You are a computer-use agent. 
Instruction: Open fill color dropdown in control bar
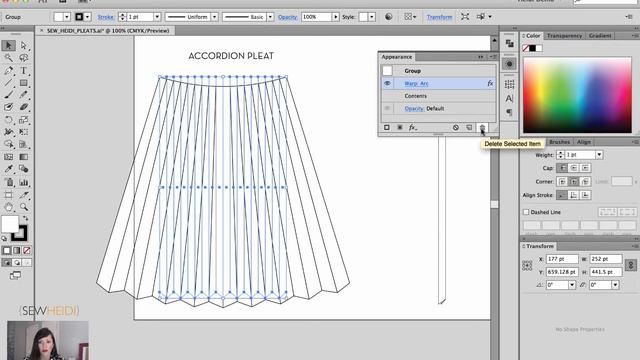tap(67, 17)
